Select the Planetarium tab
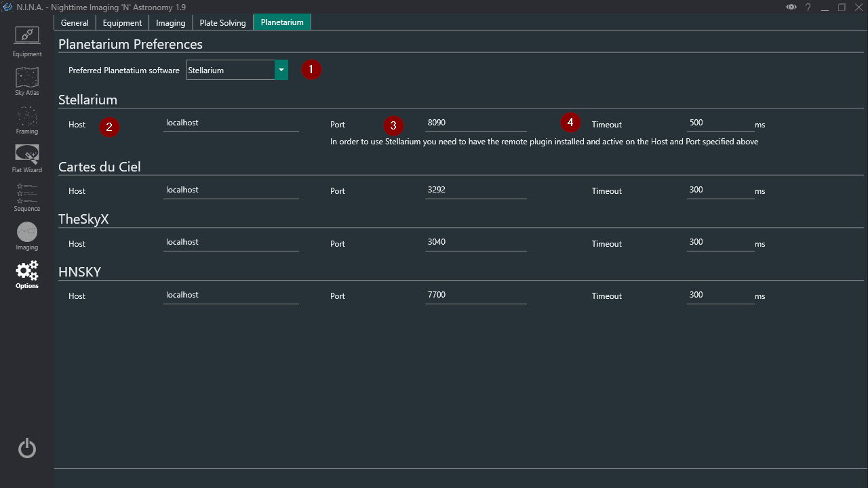Screen dimensions: 868x488 282,22
